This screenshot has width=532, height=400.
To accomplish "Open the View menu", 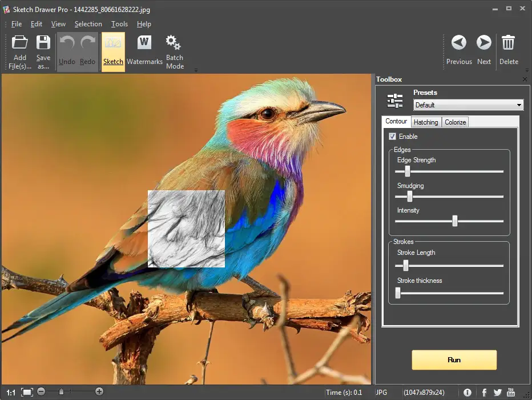I will [x=58, y=24].
